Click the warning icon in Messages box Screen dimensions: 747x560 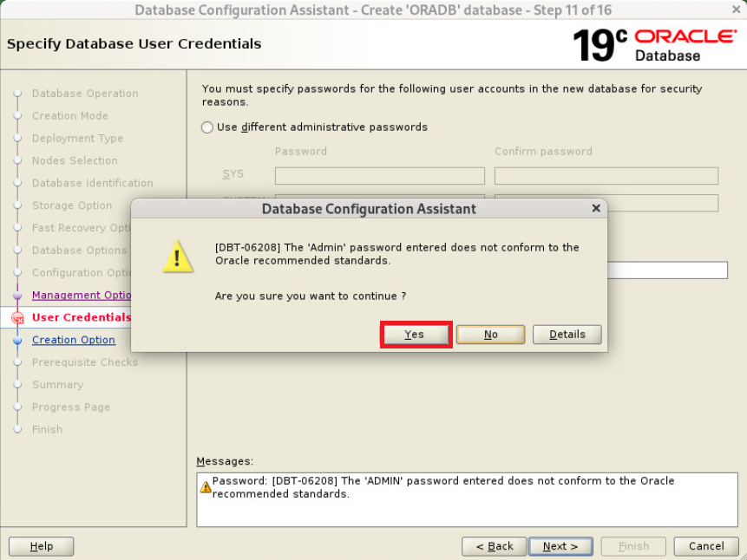(206, 487)
